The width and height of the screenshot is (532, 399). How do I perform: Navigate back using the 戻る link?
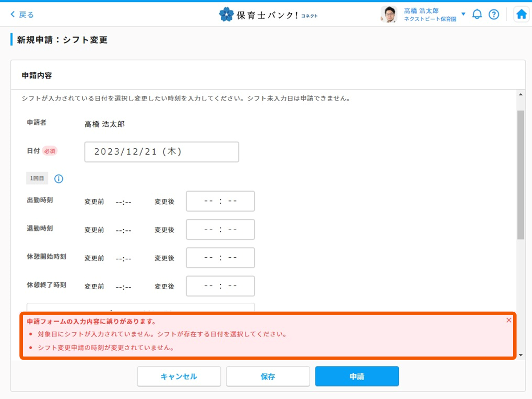(20, 14)
